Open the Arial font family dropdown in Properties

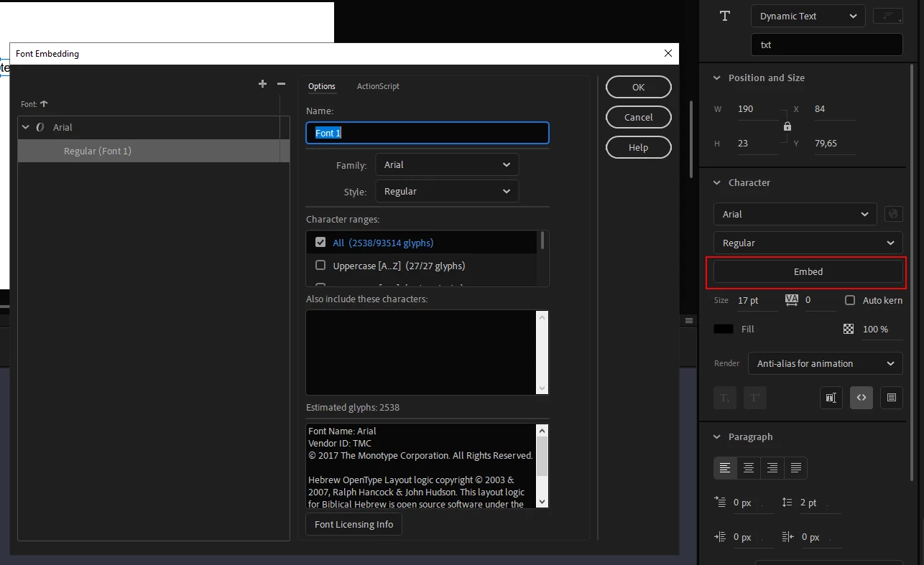click(795, 214)
